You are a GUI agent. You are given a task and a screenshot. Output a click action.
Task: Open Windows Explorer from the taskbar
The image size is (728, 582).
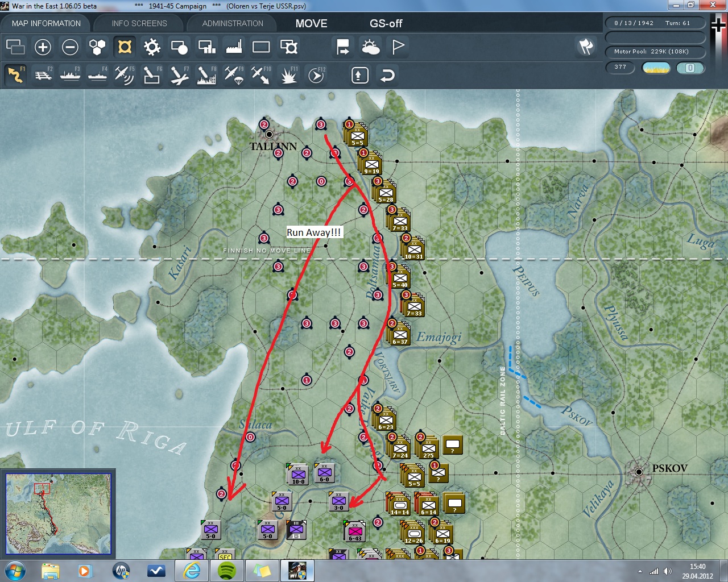(51, 571)
